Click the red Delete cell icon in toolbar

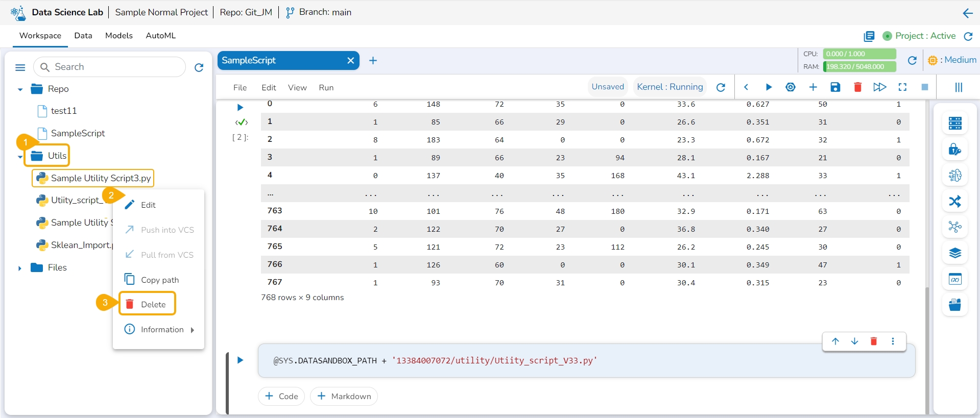coord(857,87)
